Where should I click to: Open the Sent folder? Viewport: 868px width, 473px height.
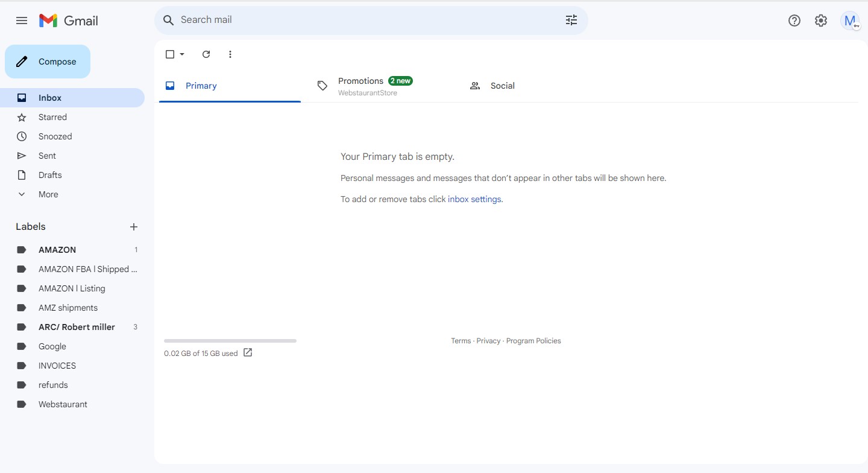pyautogui.click(x=72, y=156)
